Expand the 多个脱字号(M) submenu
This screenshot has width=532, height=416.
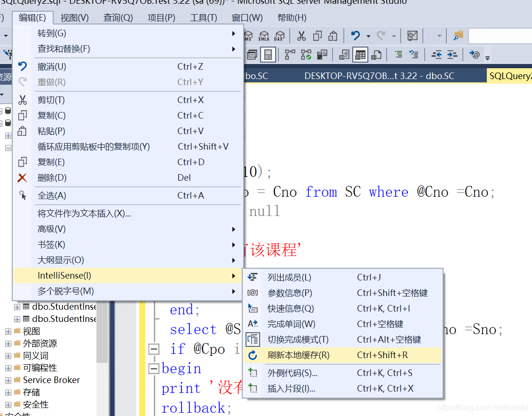(127, 291)
